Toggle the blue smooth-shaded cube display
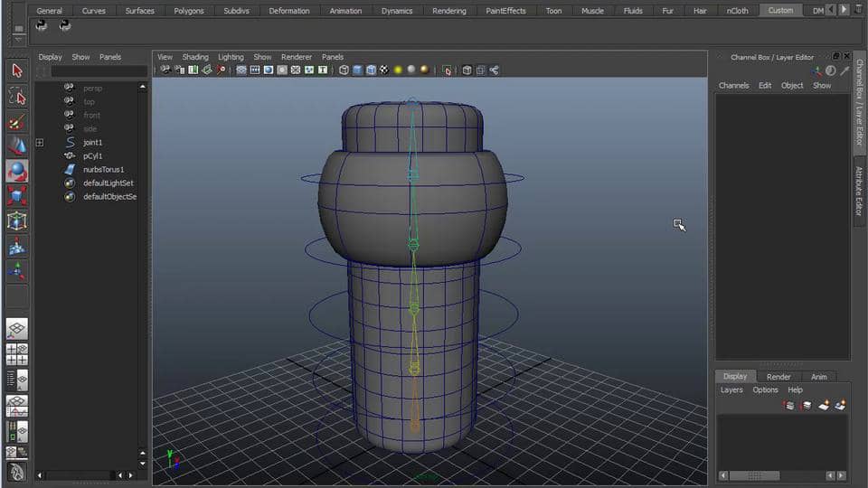 click(357, 70)
